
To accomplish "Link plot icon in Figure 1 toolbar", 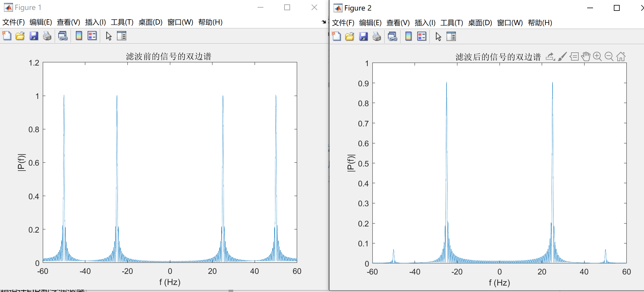I will coord(63,36).
